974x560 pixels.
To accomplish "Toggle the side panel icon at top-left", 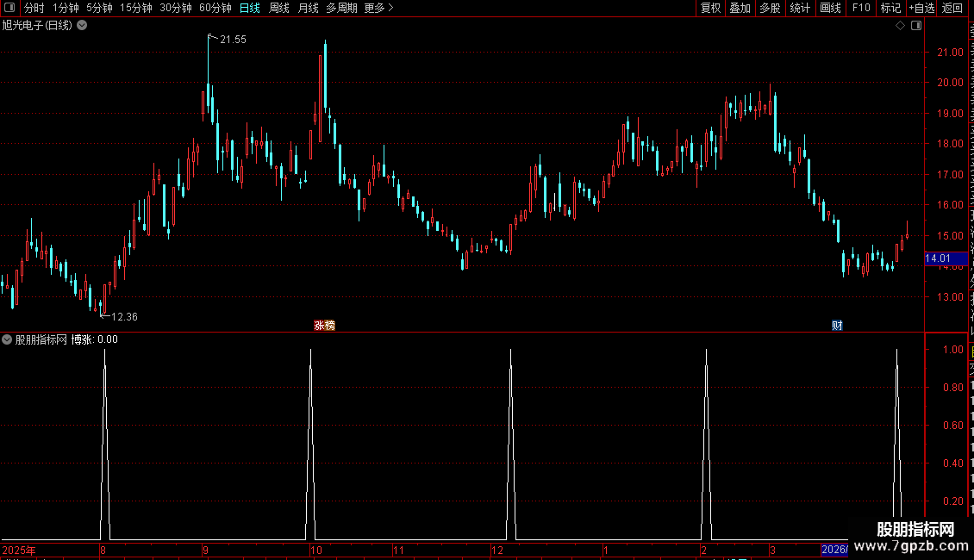I will click(9, 8).
